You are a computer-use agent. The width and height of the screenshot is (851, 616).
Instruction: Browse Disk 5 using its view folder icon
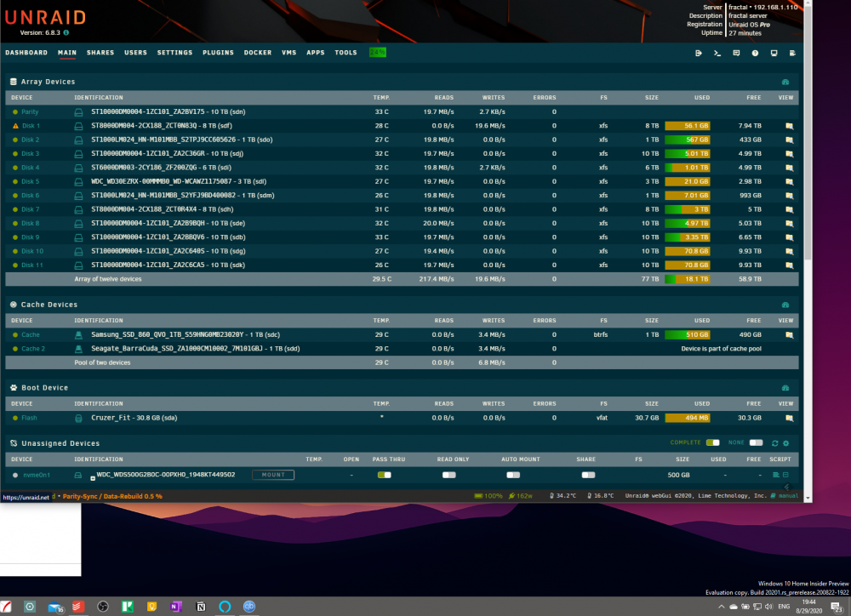tap(789, 182)
